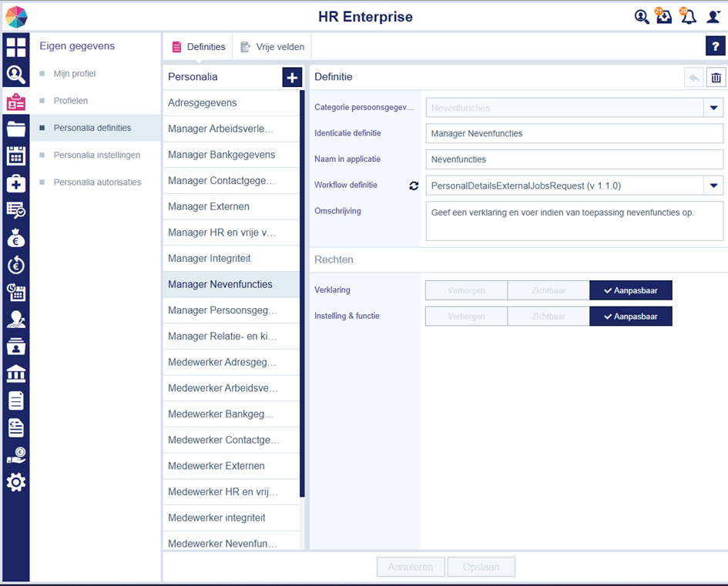Expand the Workflow definitie dropdown arrow
Screen dimensions: 728x586
pos(713,186)
